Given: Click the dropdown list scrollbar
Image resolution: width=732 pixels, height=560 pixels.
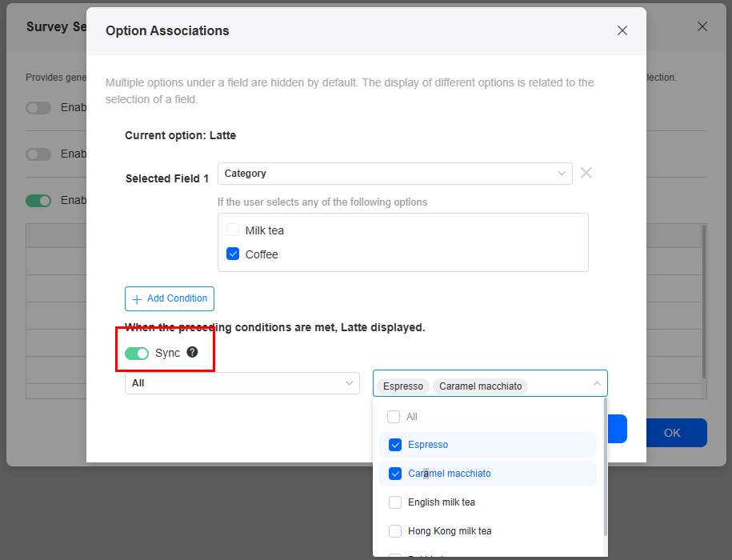Looking at the screenshot, I should tap(606, 466).
